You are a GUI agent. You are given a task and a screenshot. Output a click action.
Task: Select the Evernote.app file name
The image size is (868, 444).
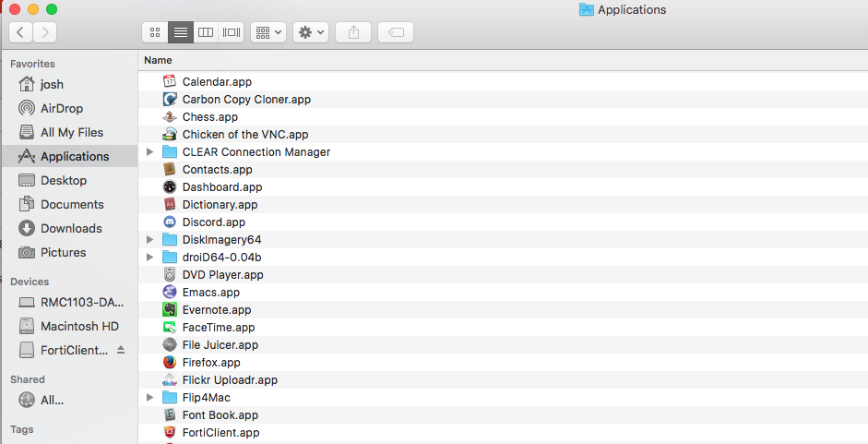tap(217, 310)
